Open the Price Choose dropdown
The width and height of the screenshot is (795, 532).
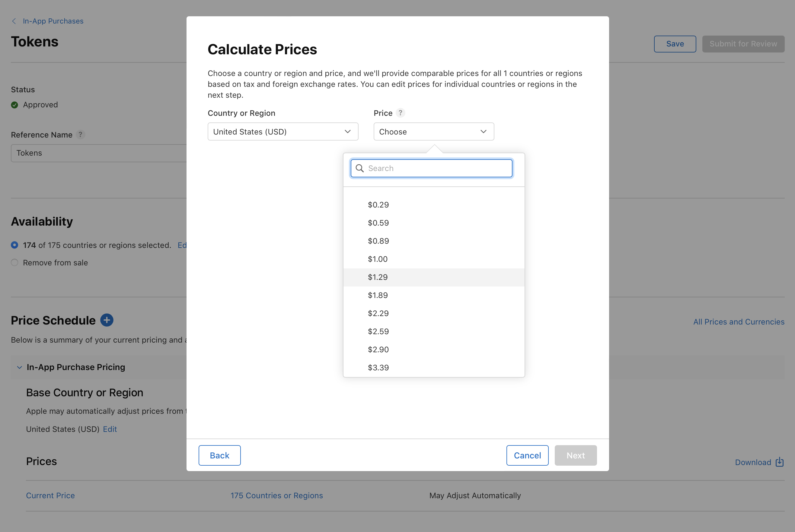(x=433, y=131)
